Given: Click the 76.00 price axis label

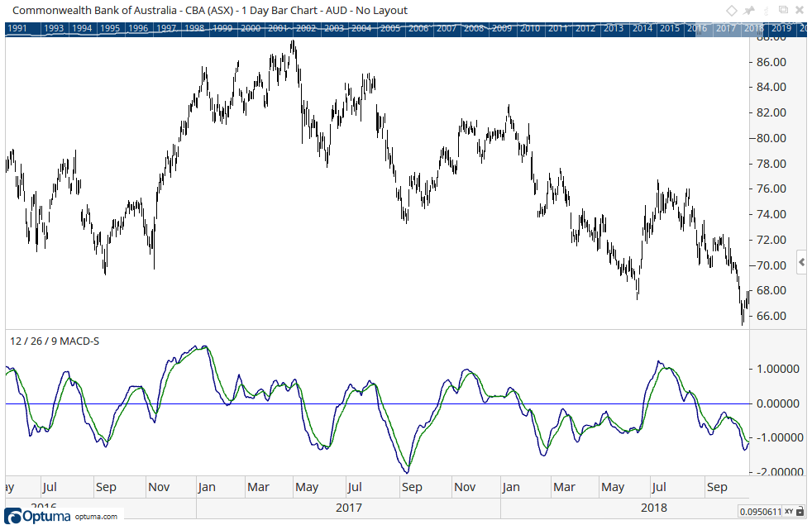Looking at the screenshot, I should pos(771,189).
